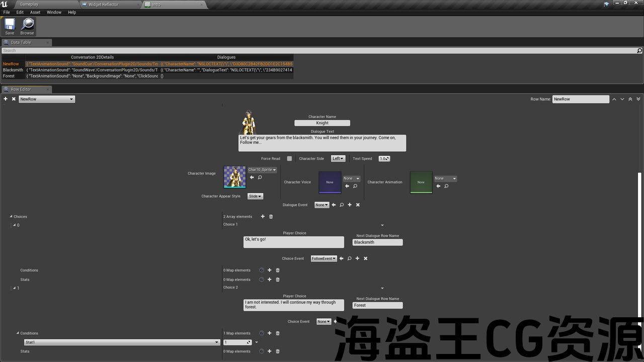Remove current row with the X icon in Row Editor
The height and width of the screenshot is (362, 644).
[14, 99]
